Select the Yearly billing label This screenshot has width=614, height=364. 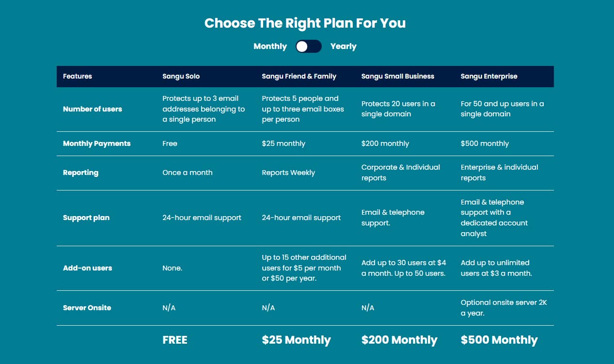click(x=343, y=47)
